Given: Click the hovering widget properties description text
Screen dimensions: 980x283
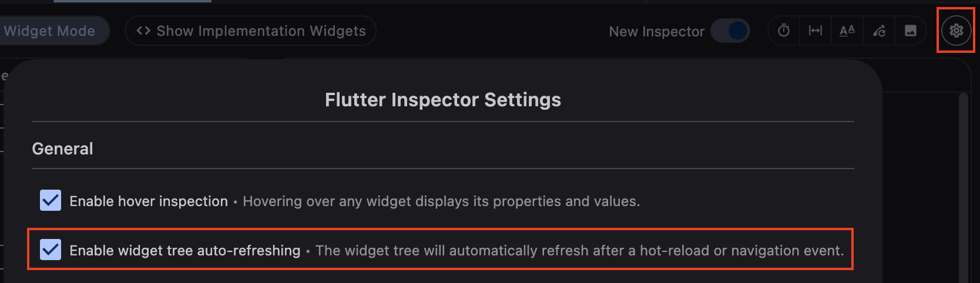Looking at the screenshot, I should 441,201.
